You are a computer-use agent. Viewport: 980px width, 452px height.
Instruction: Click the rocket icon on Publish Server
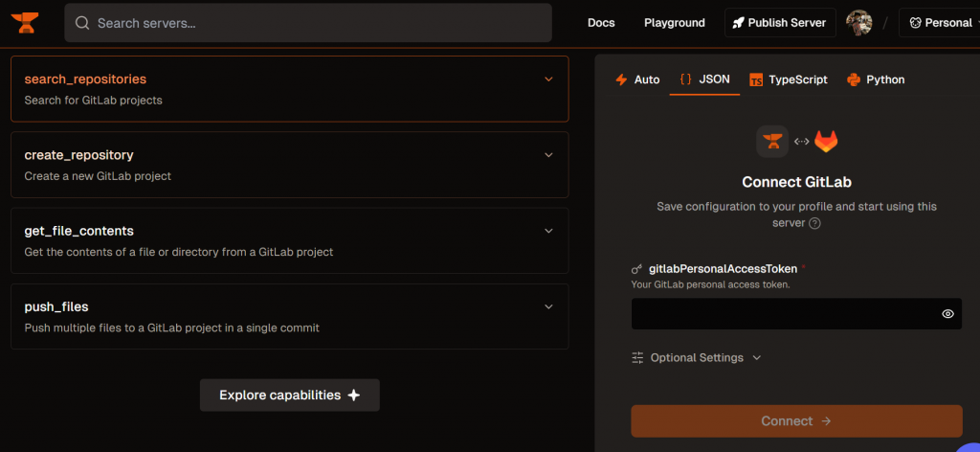(738, 23)
